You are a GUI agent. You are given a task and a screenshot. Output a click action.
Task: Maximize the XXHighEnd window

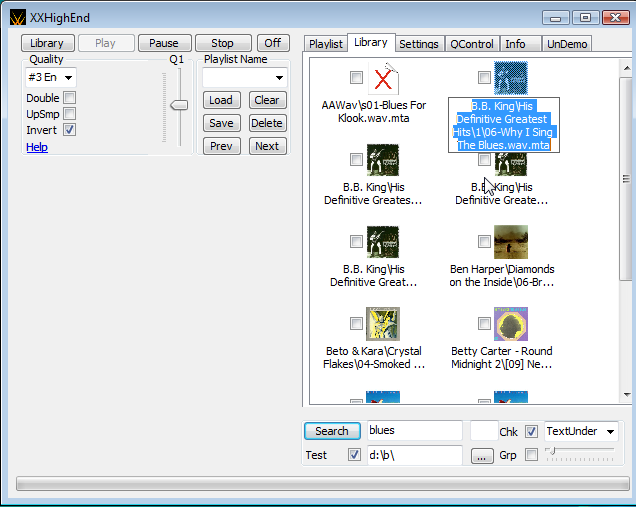(x=585, y=18)
